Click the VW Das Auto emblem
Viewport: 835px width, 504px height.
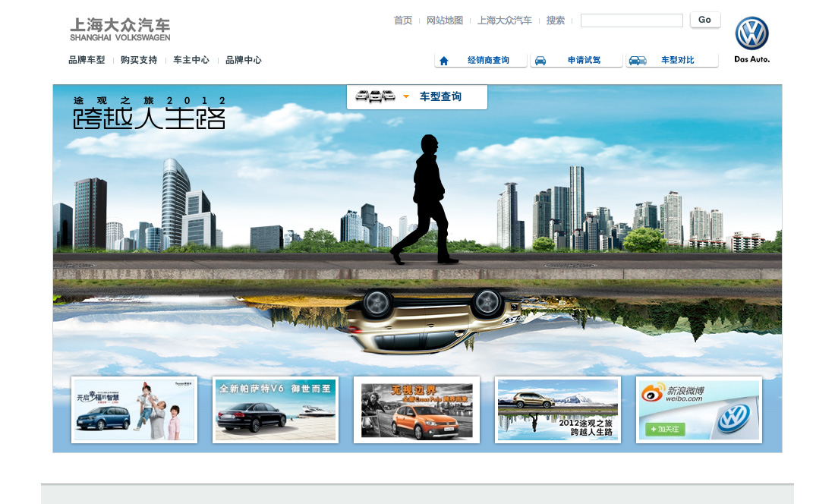click(x=752, y=40)
